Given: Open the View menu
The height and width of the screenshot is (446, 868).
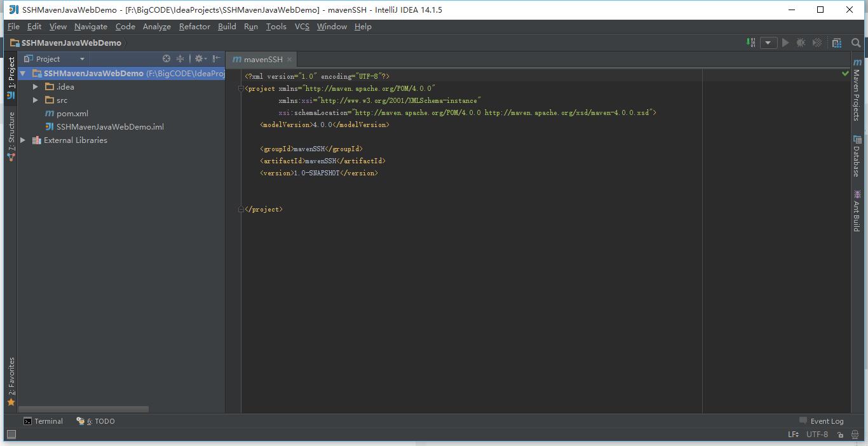Looking at the screenshot, I should [x=58, y=26].
